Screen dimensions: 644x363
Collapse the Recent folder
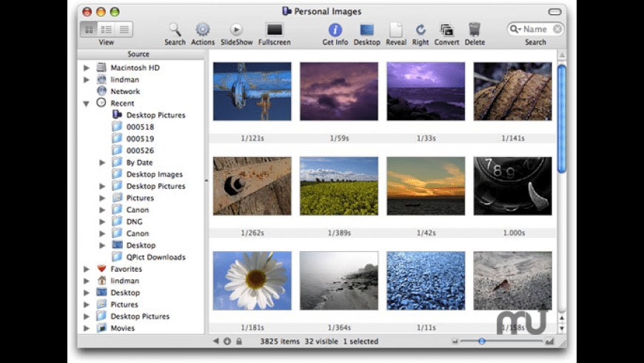tap(87, 104)
